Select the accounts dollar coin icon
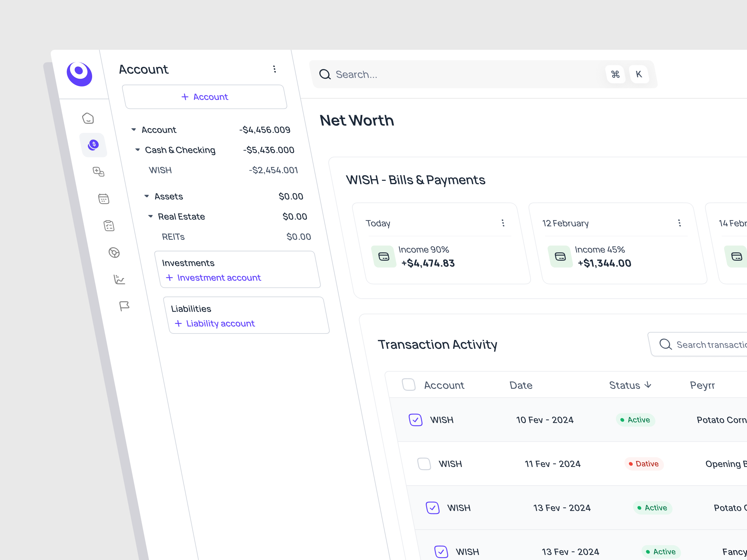Image resolution: width=747 pixels, height=560 pixels. (x=94, y=145)
